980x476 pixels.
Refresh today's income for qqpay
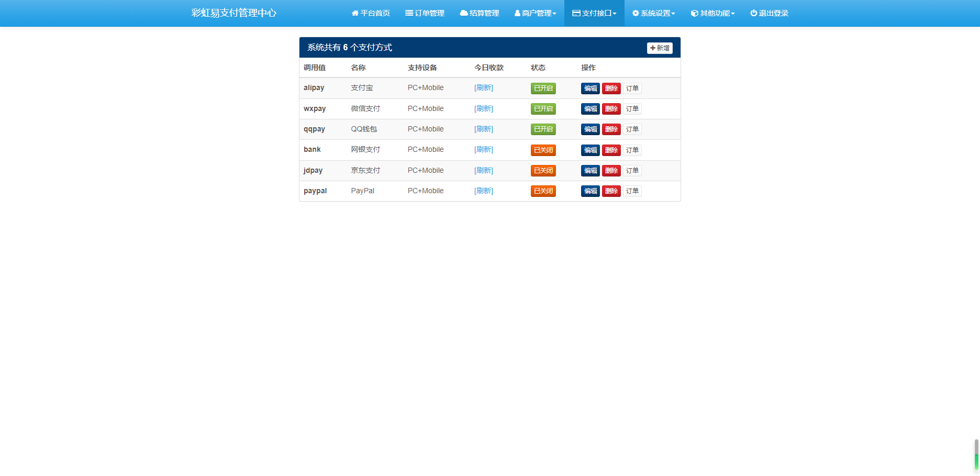[483, 129]
